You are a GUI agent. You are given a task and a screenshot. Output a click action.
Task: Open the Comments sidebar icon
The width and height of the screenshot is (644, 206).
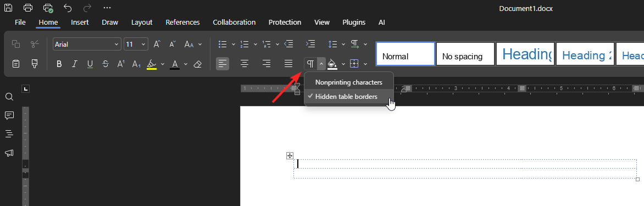click(9, 115)
